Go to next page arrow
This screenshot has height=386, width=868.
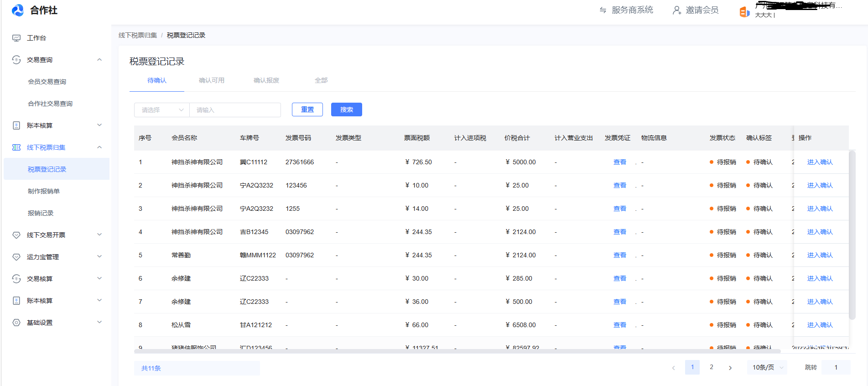pos(730,368)
